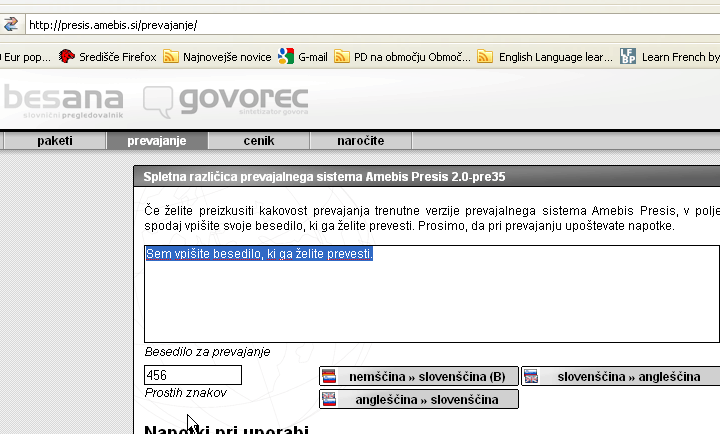The width and height of the screenshot is (720, 434).
Task: Click the LFBP icon beside Learn French
Action: pos(628,56)
